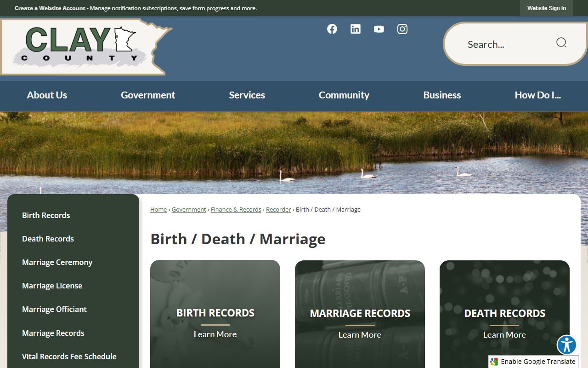Image resolution: width=588 pixels, height=368 pixels.
Task: Click the Clay County logo
Action: click(x=86, y=47)
